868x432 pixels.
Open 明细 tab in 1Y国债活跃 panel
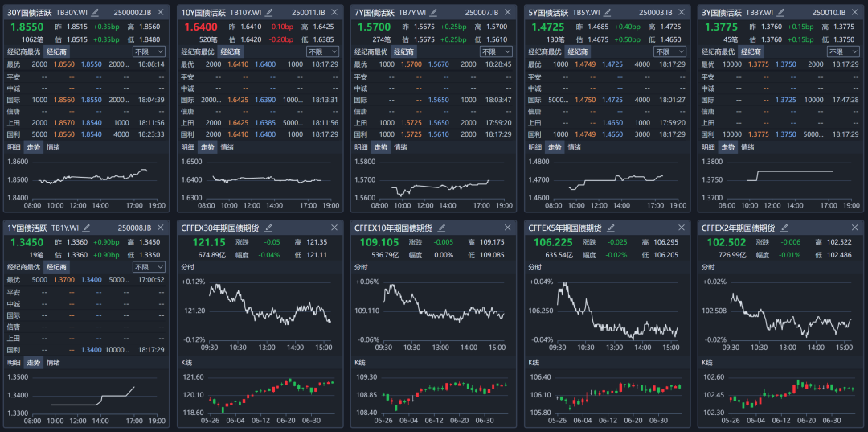14,363
